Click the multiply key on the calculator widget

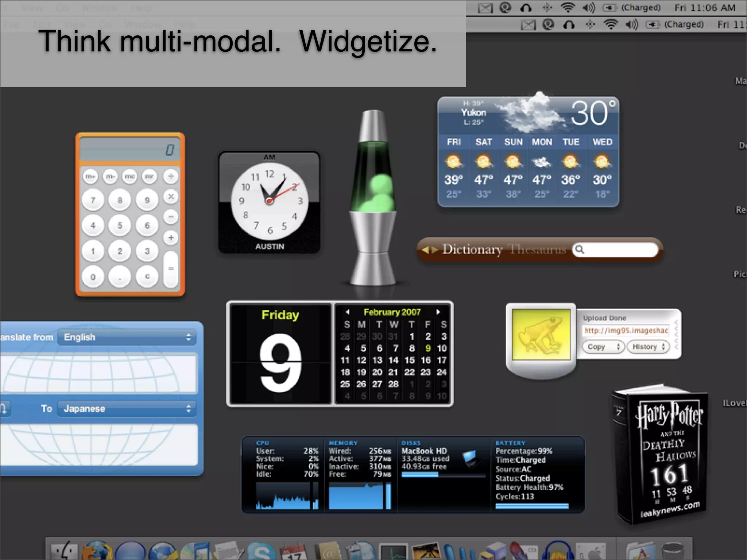click(x=171, y=197)
